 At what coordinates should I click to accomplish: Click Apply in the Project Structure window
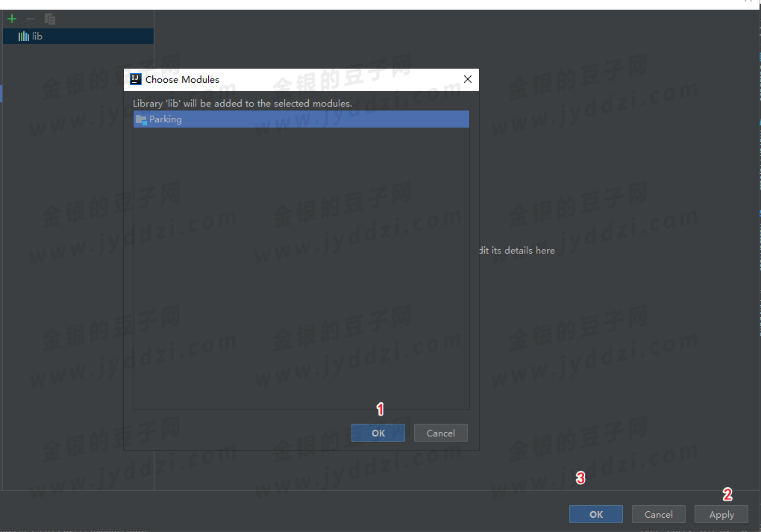click(721, 514)
